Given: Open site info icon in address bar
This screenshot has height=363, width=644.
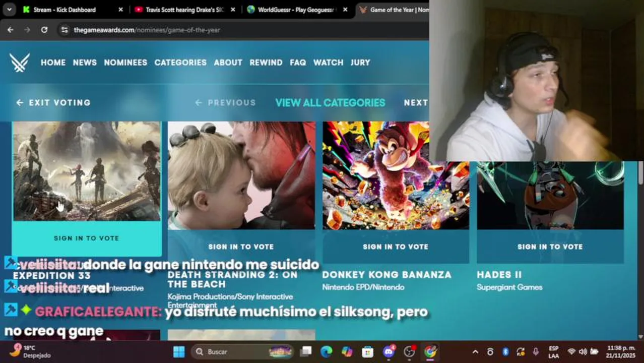Looking at the screenshot, I should 64,30.
